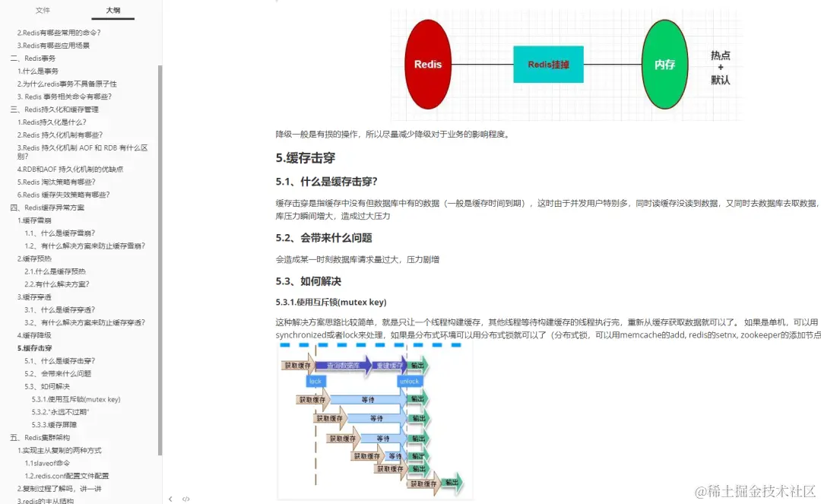Open 1.2、有什么解决方案来防止缓存雪崩? entry

point(85,246)
